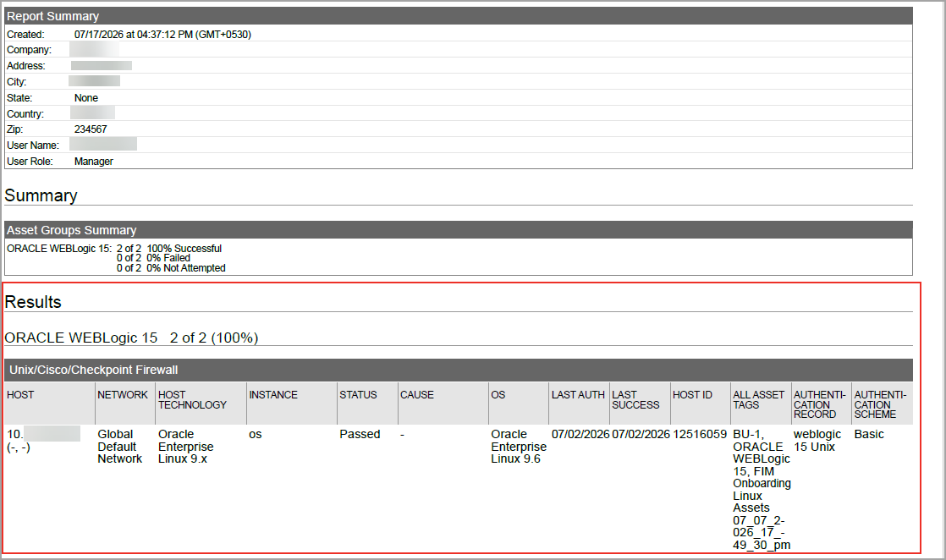
Task: Select the host IP cell starting with 10.
Action: click(43, 441)
